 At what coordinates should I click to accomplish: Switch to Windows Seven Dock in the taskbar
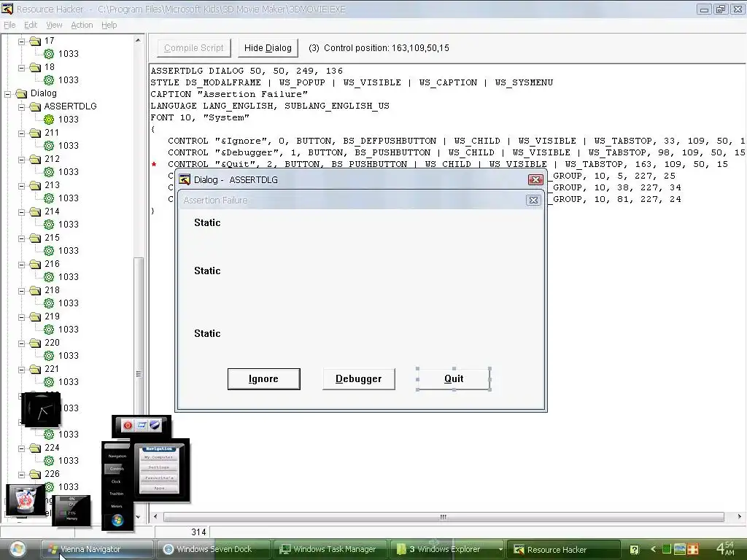coord(214,549)
